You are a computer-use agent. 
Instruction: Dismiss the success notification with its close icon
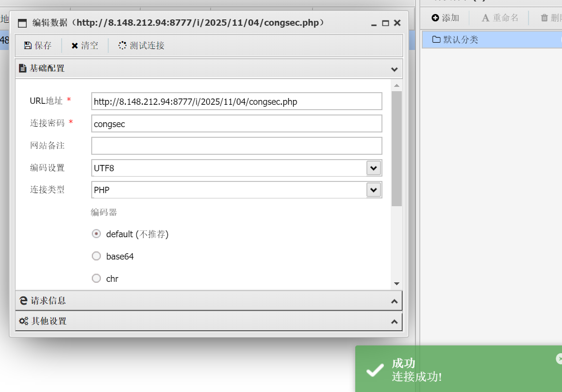point(559,359)
